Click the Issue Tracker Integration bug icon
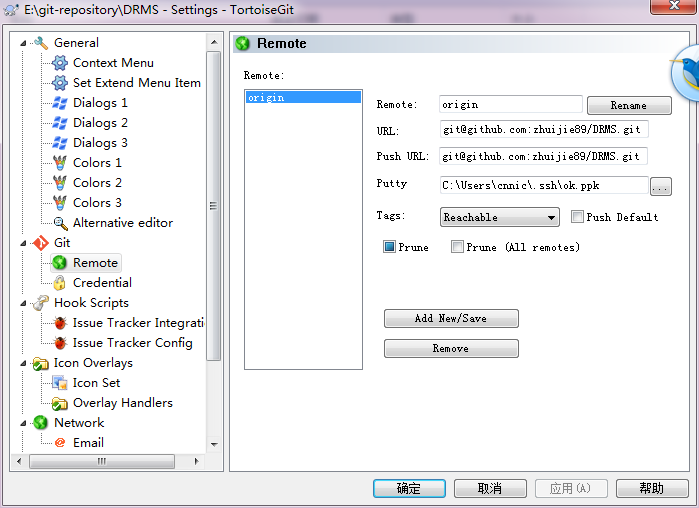699x508 pixels. [60, 323]
